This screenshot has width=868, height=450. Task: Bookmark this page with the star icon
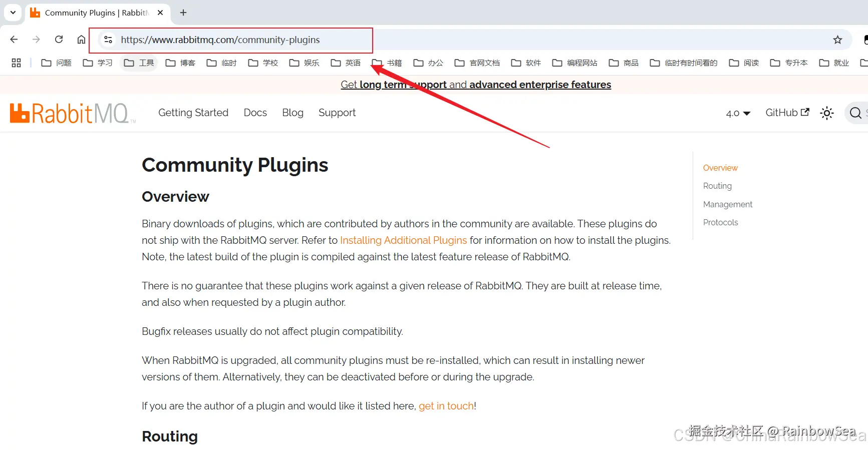(837, 40)
